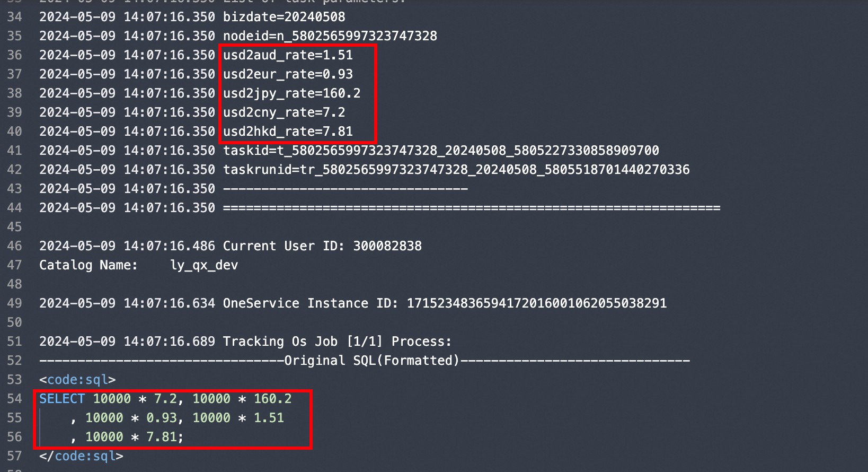Viewport: 868px width, 472px height.
Task: Click the taskrunid entry on line 42
Action: point(456,170)
